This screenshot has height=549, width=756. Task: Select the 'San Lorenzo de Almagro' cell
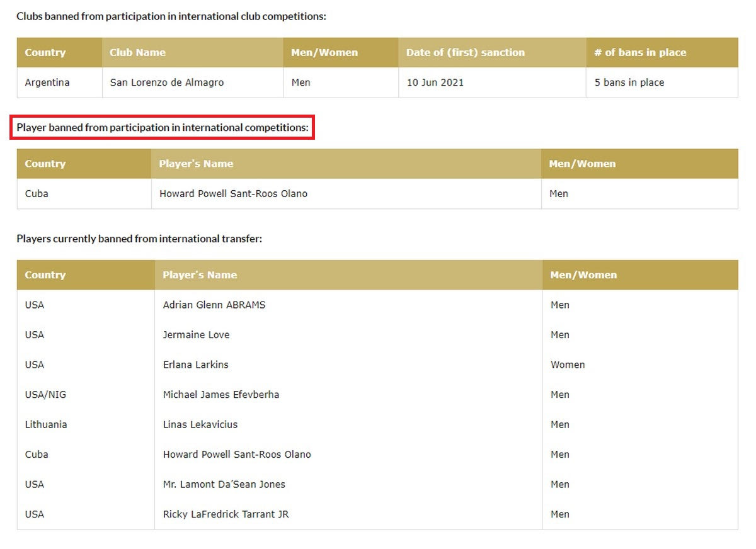(x=166, y=82)
